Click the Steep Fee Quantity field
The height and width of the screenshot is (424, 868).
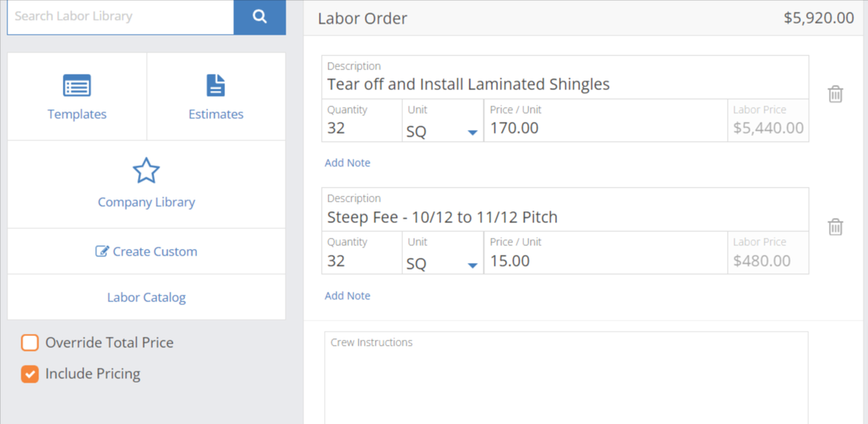pyautogui.click(x=362, y=253)
